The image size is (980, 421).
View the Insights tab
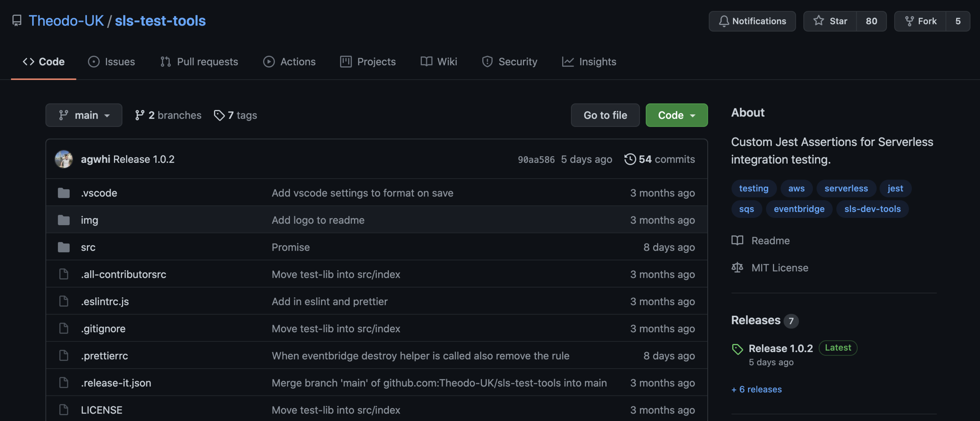point(589,62)
